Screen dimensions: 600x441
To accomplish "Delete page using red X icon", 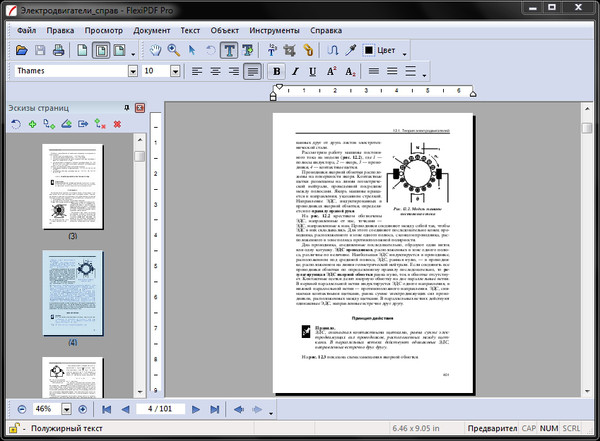I will pyautogui.click(x=117, y=124).
